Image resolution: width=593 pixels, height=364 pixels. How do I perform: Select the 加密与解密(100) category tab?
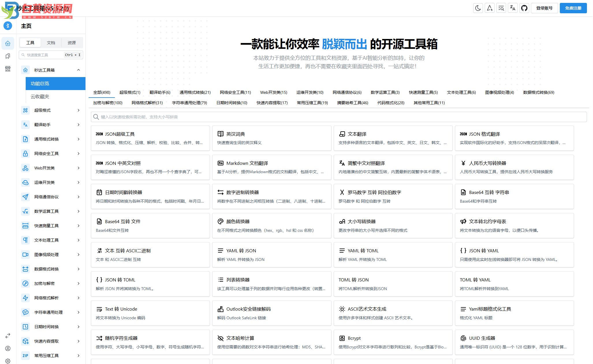click(108, 103)
